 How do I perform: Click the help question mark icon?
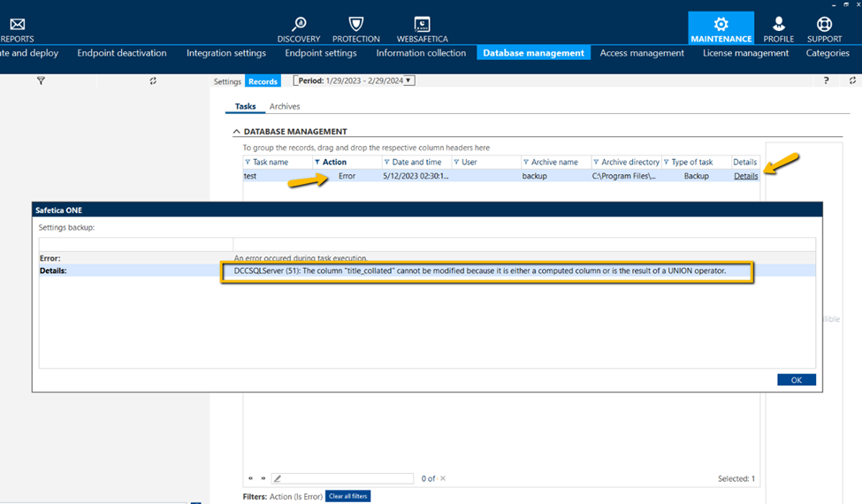pos(826,80)
